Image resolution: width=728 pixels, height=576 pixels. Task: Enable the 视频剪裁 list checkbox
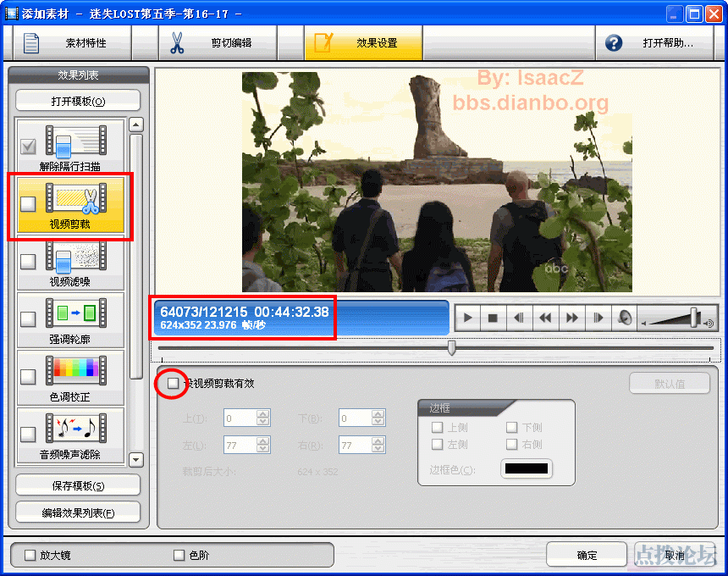click(x=28, y=204)
